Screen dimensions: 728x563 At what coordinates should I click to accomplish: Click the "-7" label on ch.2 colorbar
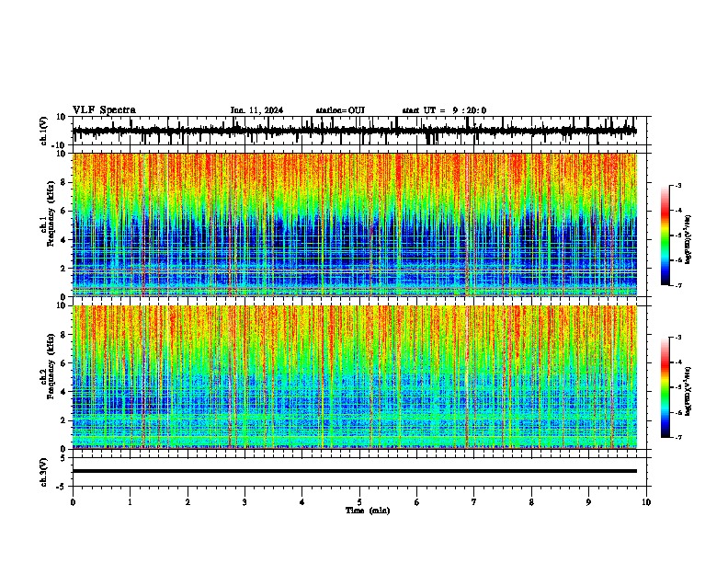(678, 437)
